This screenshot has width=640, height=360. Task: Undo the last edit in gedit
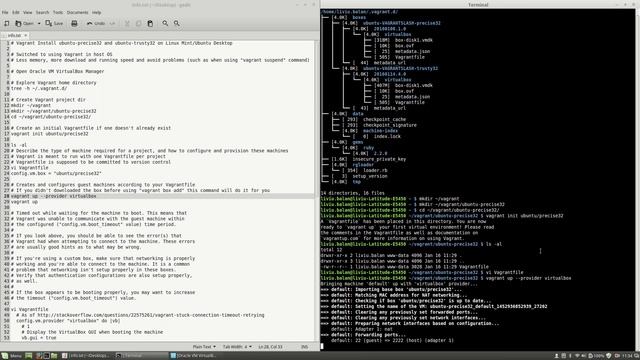point(96,23)
